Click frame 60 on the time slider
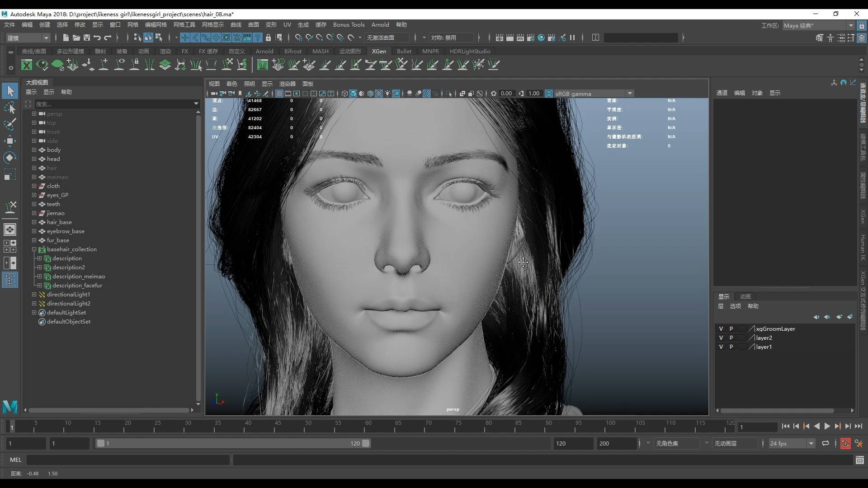Screen dimensions: 868x488 pyautogui.click(x=368, y=426)
